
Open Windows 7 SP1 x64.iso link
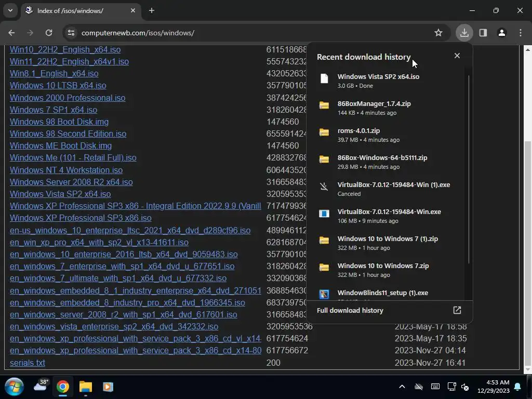coord(54,110)
